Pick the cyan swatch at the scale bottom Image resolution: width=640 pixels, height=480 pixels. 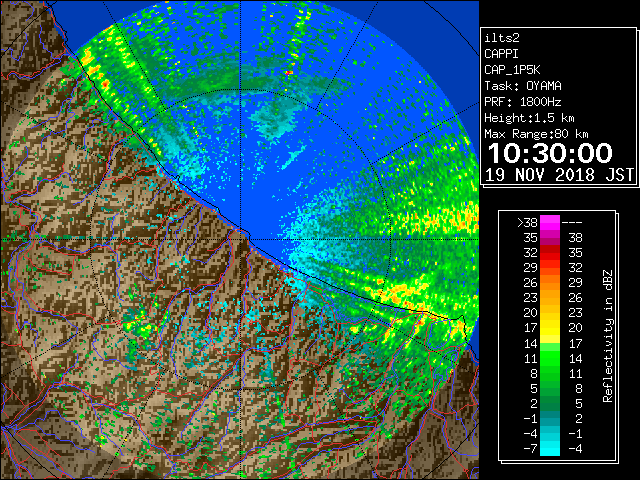[x=550, y=448]
